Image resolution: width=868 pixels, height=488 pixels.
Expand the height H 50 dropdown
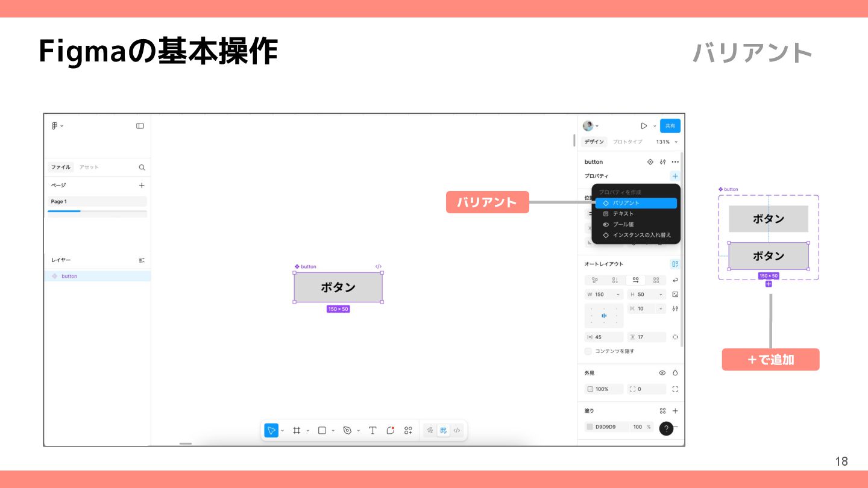(661, 295)
